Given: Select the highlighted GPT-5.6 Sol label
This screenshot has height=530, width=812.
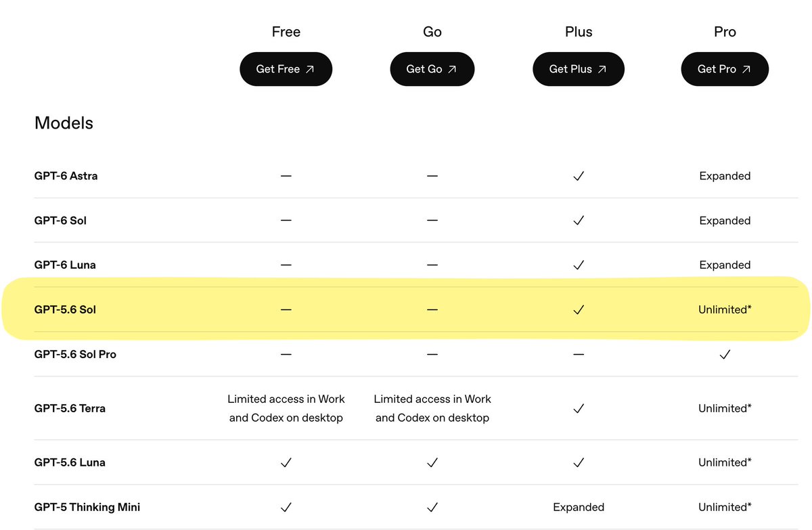Looking at the screenshot, I should click(65, 309).
